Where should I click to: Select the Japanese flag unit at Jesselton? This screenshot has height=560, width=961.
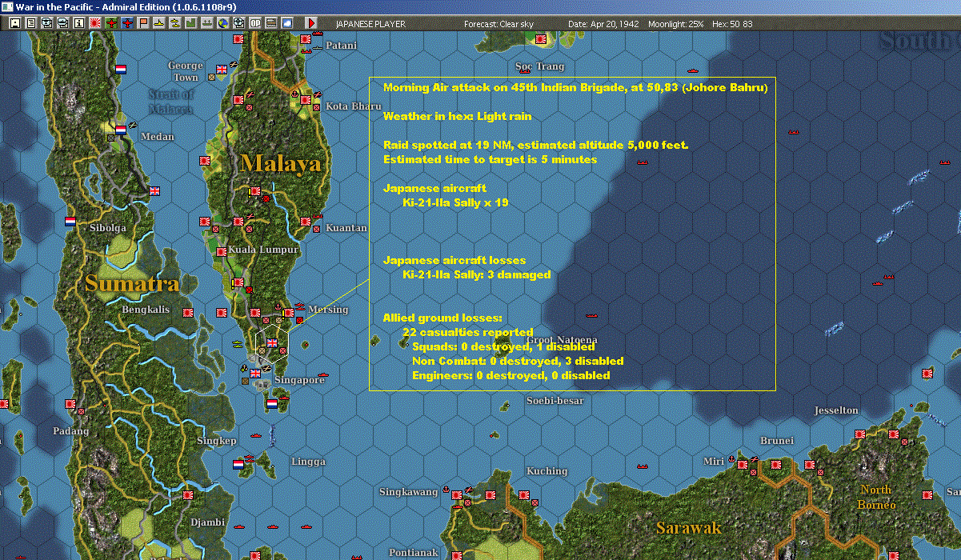point(860,434)
